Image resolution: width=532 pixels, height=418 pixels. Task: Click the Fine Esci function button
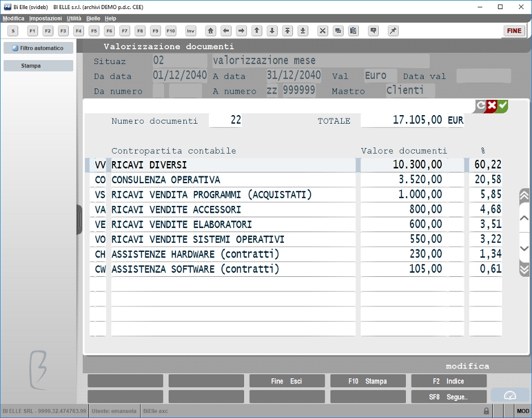[x=287, y=381]
